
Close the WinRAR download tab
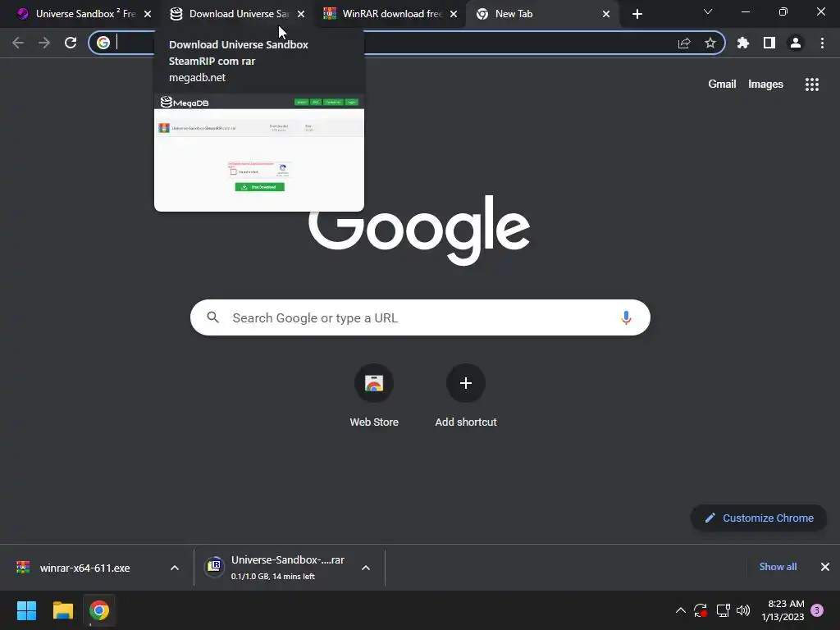pyautogui.click(x=454, y=14)
